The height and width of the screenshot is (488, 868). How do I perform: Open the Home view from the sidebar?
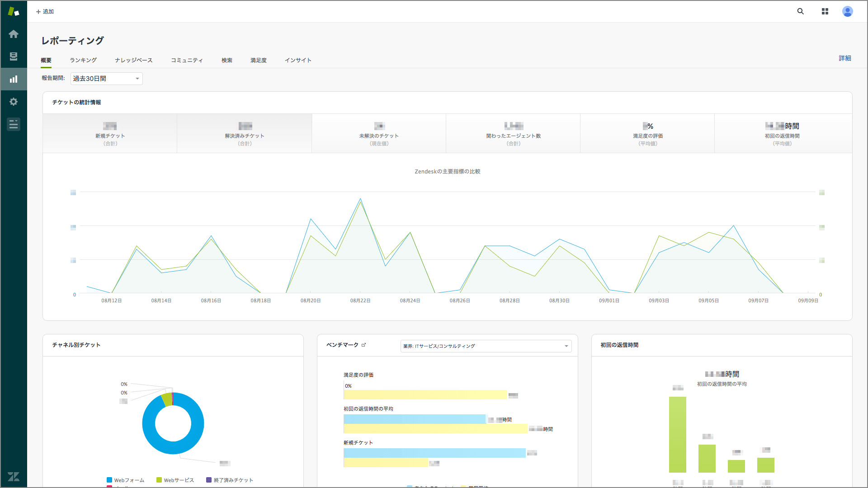click(14, 34)
